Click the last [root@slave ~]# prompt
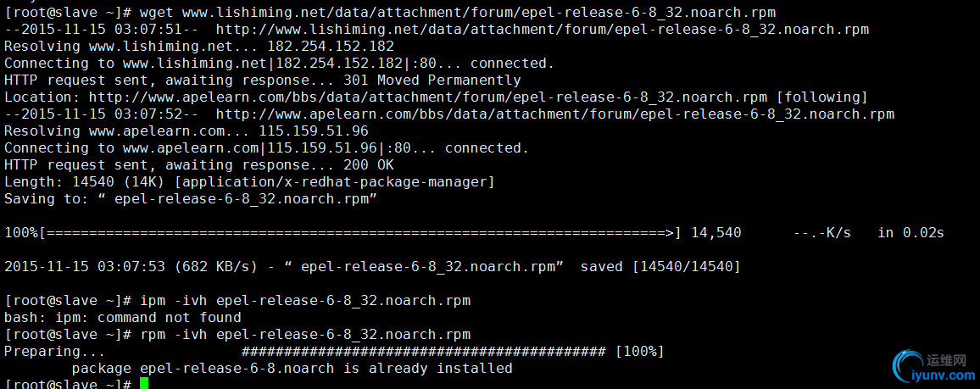The image size is (980, 389). point(68,384)
